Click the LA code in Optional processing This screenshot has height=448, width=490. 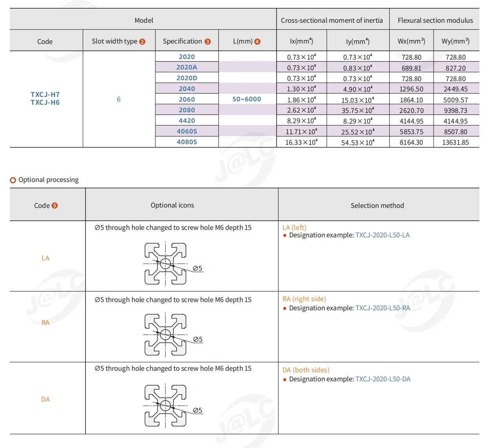(x=46, y=258)
